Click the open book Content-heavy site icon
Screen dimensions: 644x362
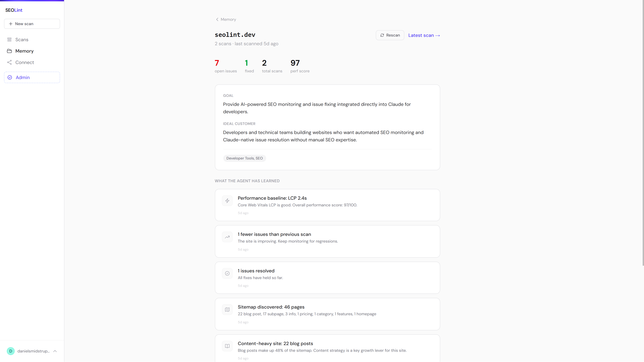point(227,346)
